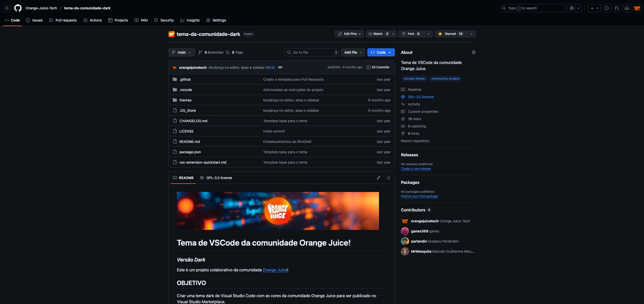Click the Type / to search box
The width and height of the screenshot is (644, 304).
[x=532, y=8]
